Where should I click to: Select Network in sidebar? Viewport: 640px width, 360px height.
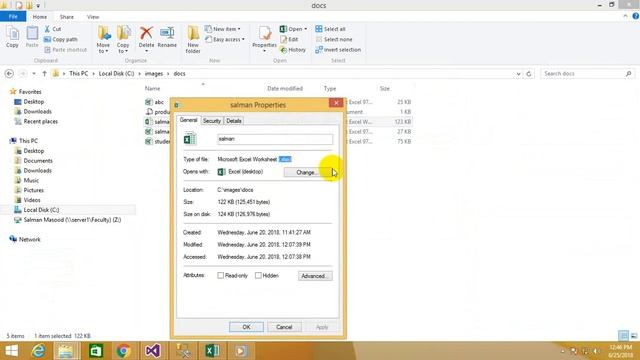click(25, 240)
